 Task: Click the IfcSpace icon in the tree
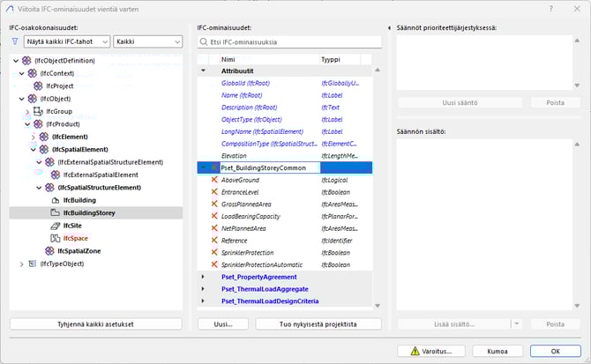(56, 238)
